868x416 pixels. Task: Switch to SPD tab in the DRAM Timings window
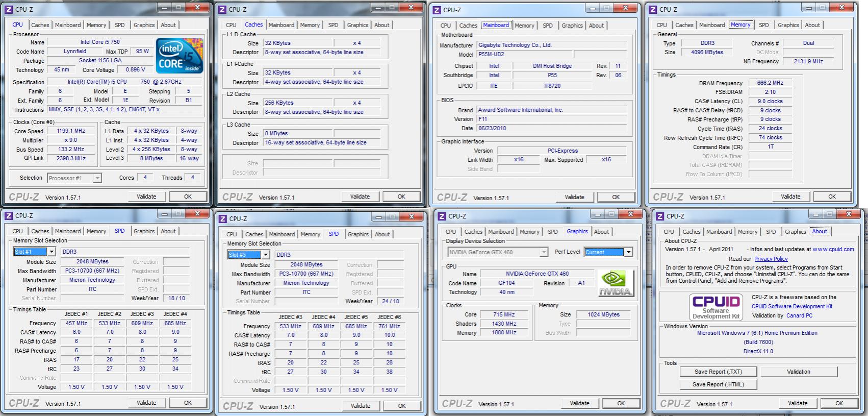763,25
